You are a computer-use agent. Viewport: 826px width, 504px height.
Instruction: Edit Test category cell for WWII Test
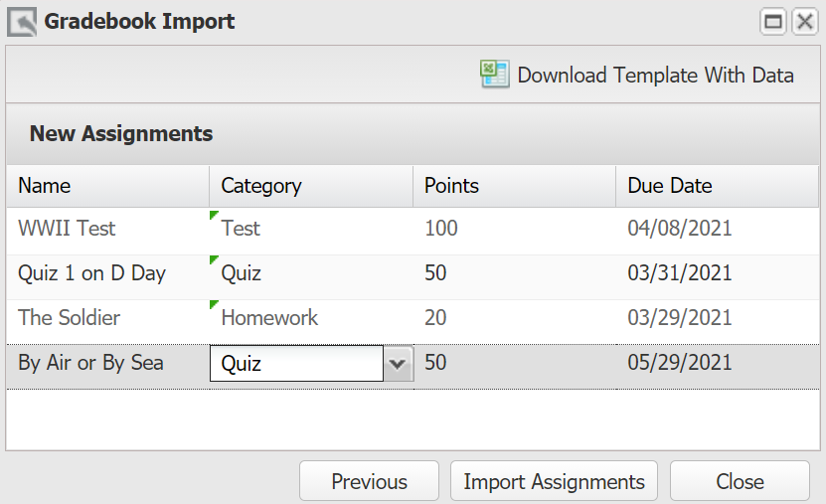click(x=311, y=229)
